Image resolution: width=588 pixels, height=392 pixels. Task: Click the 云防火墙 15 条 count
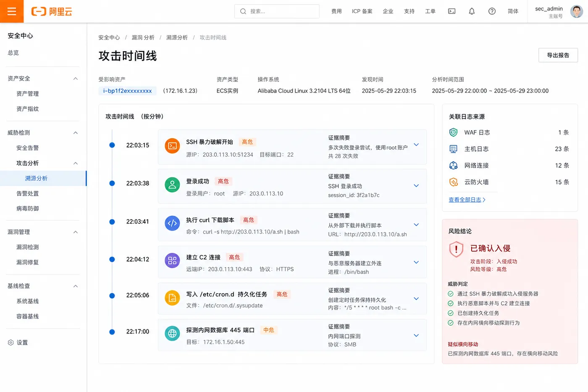[562, 182]
